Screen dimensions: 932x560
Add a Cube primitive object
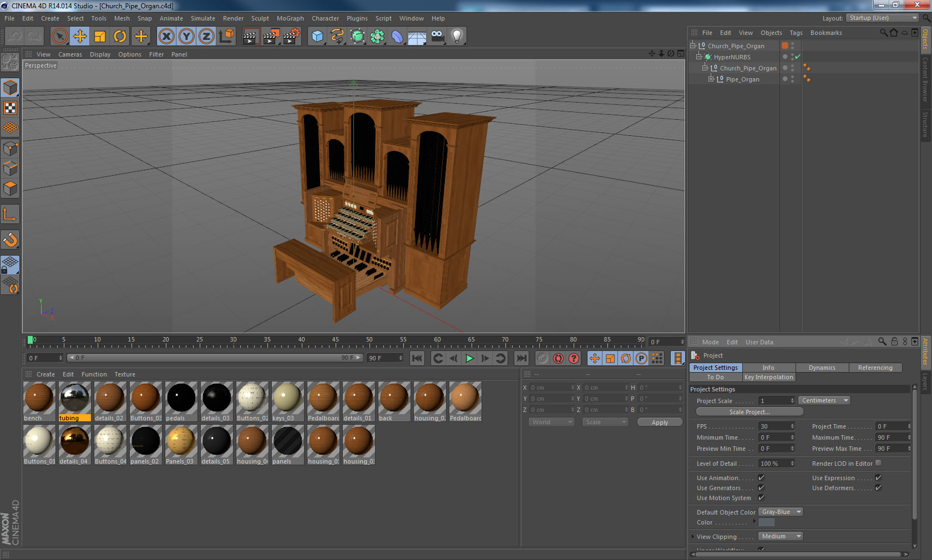point(317,37)
